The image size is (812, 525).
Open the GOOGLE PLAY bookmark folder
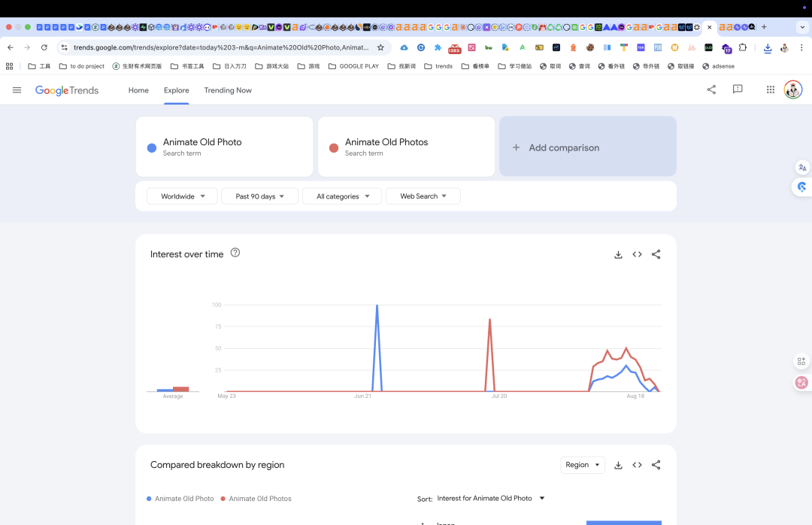point(353,66)
